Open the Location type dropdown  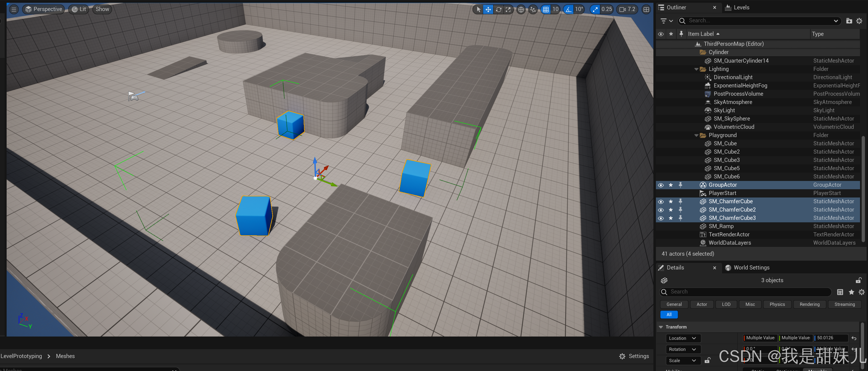tap(682, 338)
